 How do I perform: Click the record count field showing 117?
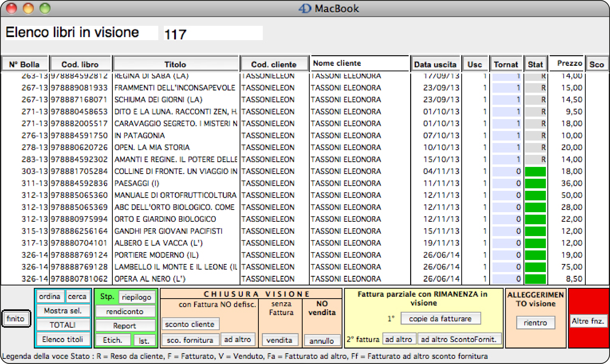(213, 33)
